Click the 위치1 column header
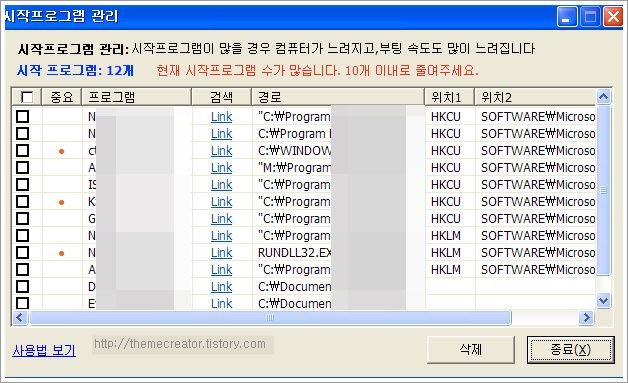The height and width of the screenshot is (383, 628). click(449, 97)
